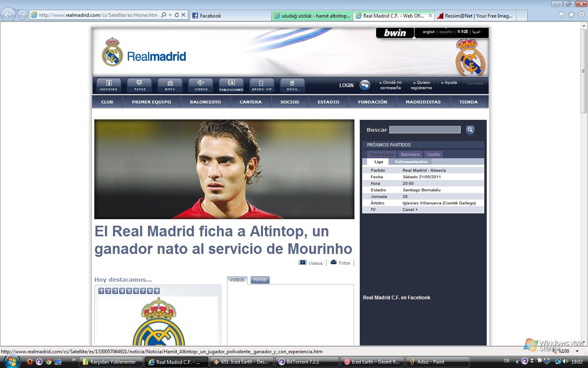Go back with the browser Back arrow
Screen dimensions: 588x368
pyautogui.click(x=8, y=15)
